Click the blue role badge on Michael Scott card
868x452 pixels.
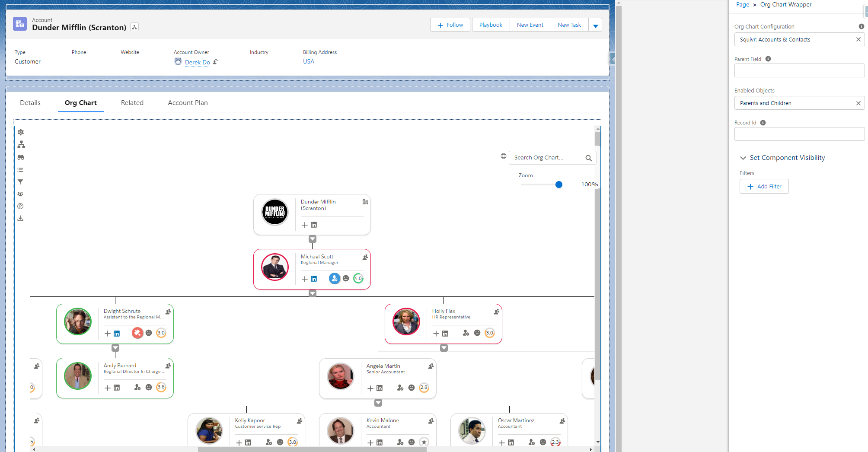click(x=335, y=279)
